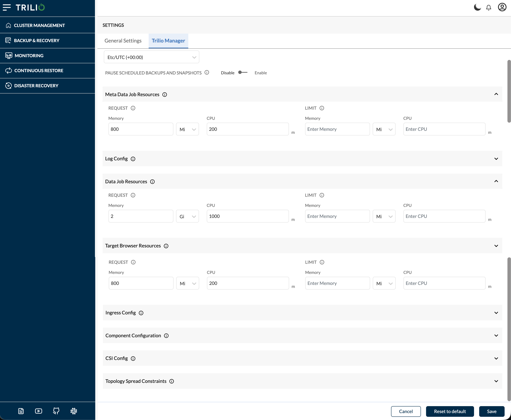Click info icon beside Meta Data Job Resources

click(164, 95)
